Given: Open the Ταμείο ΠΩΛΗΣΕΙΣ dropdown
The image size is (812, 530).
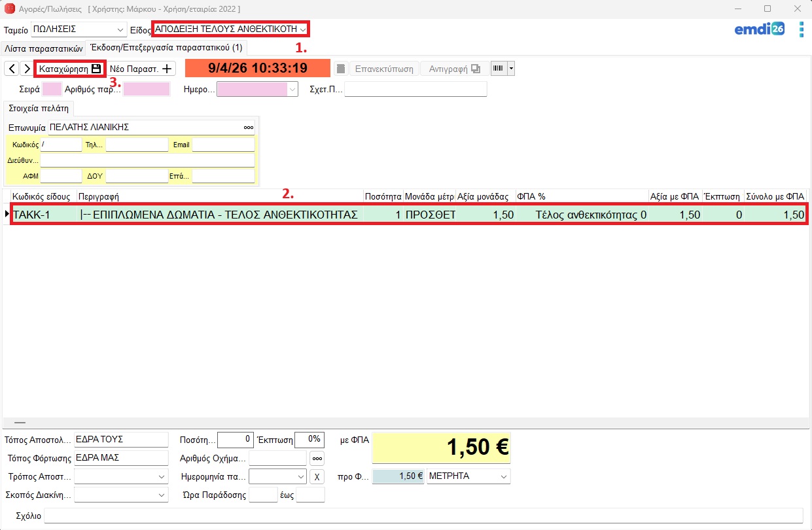Looking at the screenshot, I should pos(120,30).
